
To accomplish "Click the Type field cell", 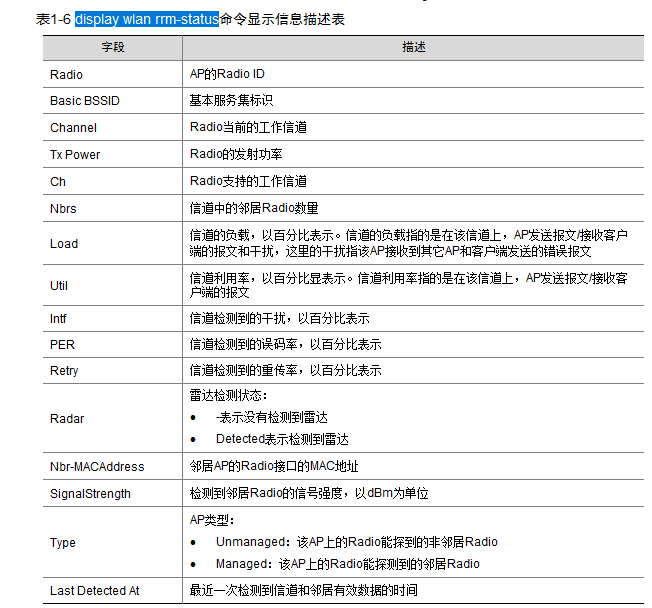I will [113, 542].
